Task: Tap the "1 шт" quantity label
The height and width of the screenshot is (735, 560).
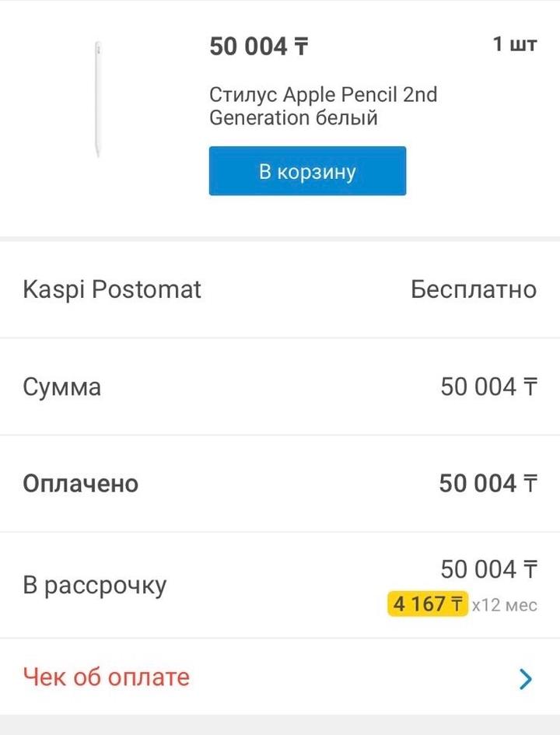Action: click(x=514, y=44)
